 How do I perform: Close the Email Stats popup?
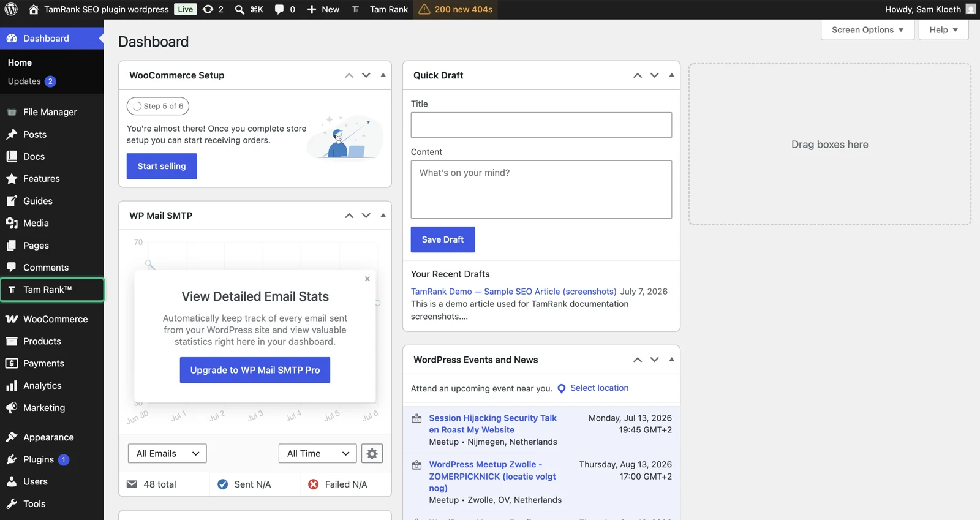coord(367,279)
